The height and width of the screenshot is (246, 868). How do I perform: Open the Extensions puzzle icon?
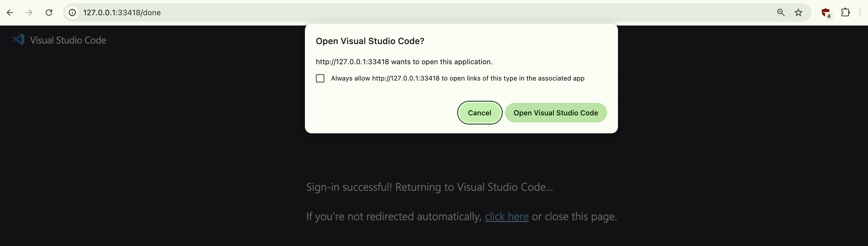click(845, 13)
